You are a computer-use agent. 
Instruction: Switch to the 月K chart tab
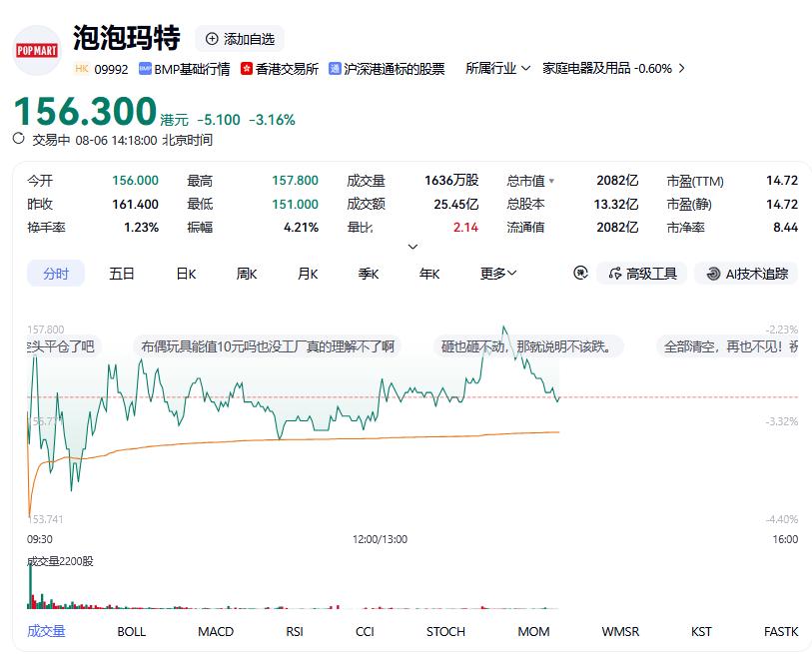pyautogui.click(x=308, y=274)
